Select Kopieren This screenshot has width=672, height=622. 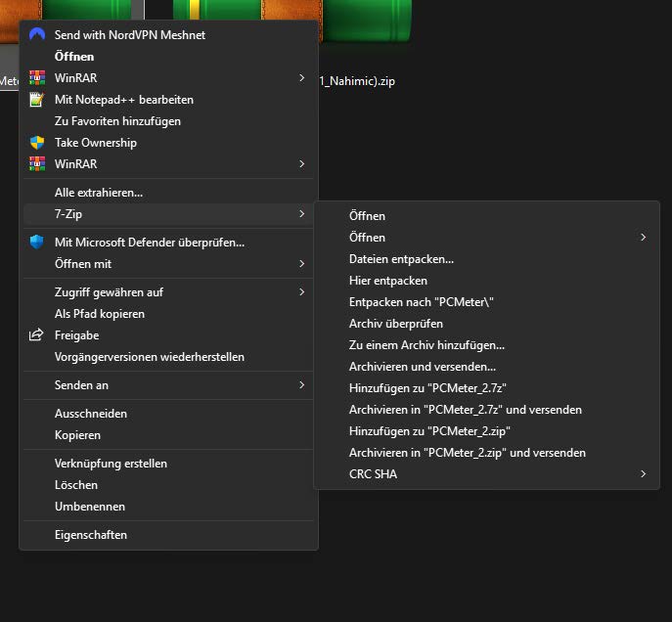tap(169, 434)
